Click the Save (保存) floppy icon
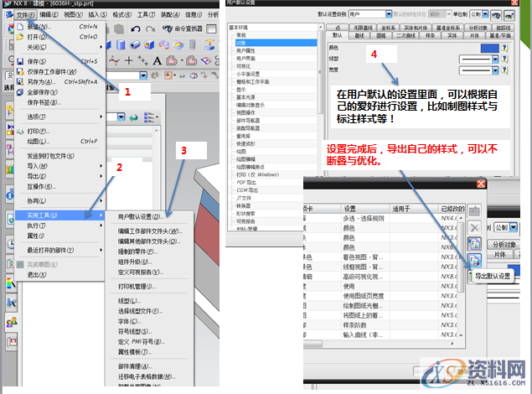The width and height of the screenshot is (532, 394). (20, 61)
